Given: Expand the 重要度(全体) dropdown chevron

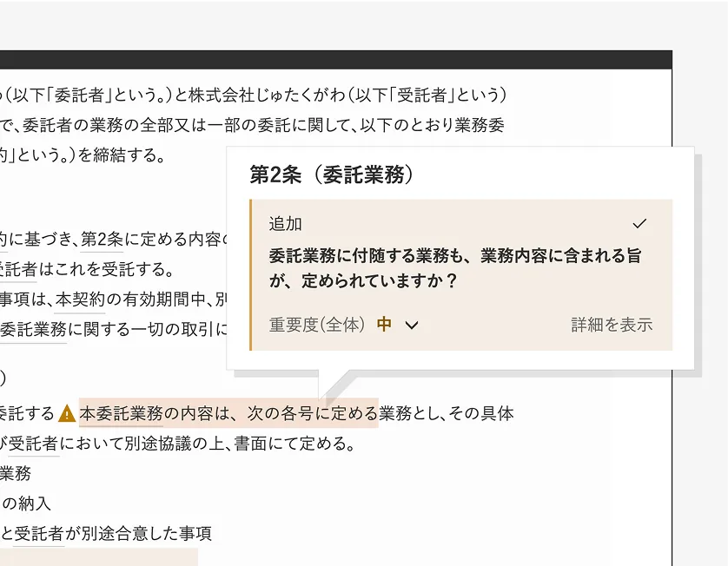Looking at the screenshot, I should pos(412,326).
